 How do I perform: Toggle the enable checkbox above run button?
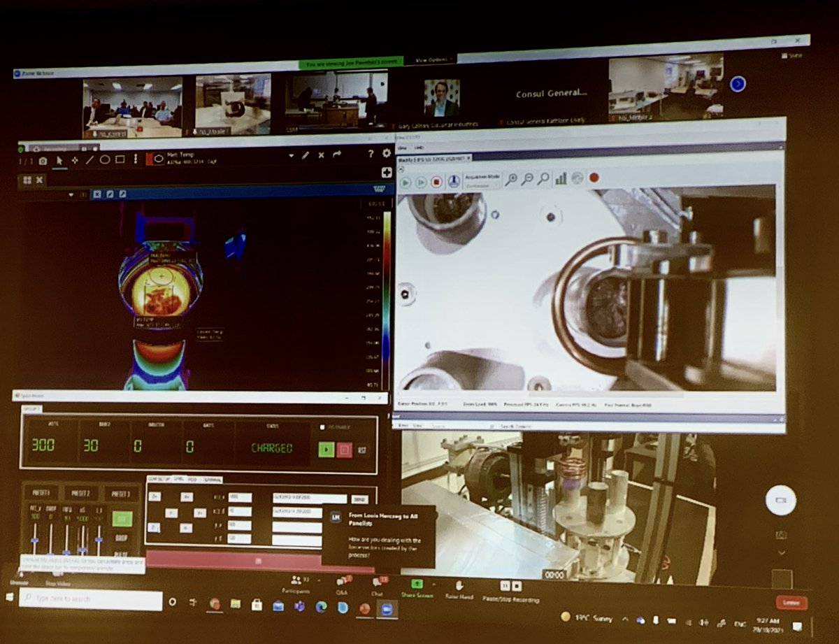[x=322, y=427]
